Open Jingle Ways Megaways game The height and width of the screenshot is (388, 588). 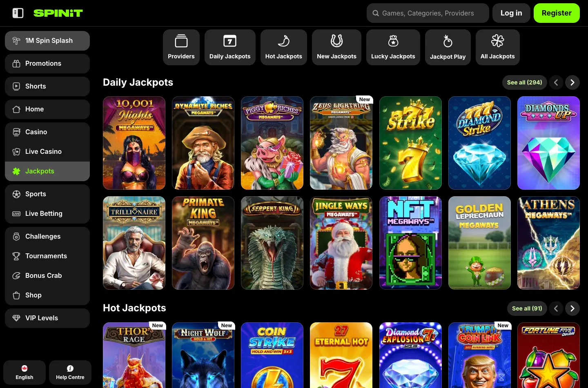tap(341, 243)
